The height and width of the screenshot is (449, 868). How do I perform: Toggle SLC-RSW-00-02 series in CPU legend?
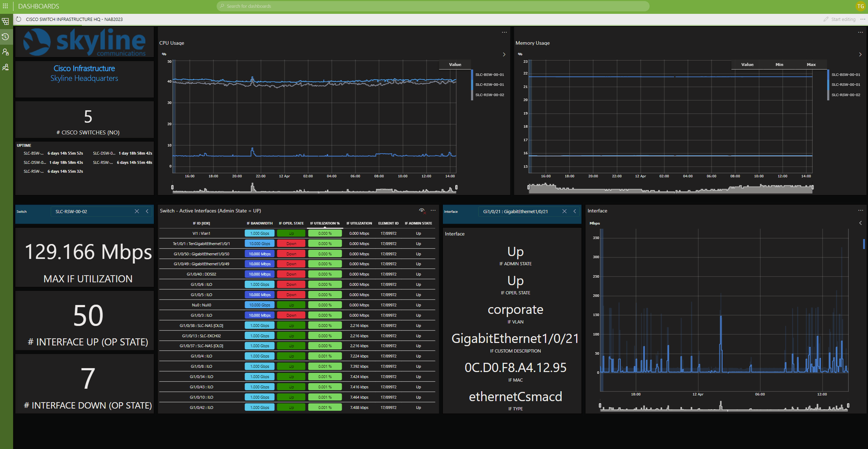click(489, 95)
